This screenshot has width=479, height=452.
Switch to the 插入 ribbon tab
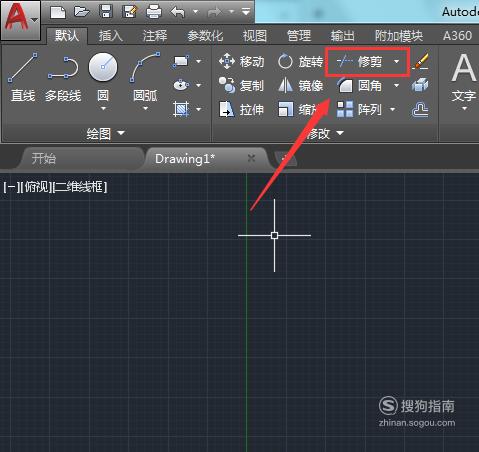(111, 35)
